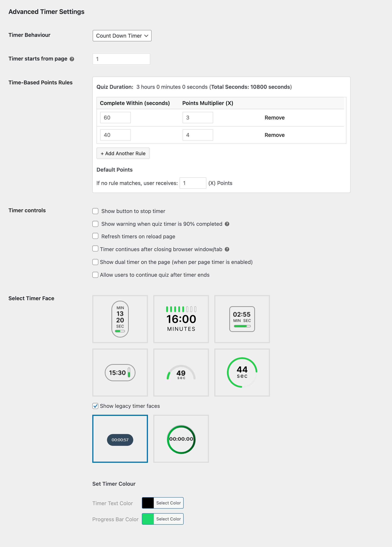
Task: Open the Timer Behaviour dropdown
Action: 122,36
